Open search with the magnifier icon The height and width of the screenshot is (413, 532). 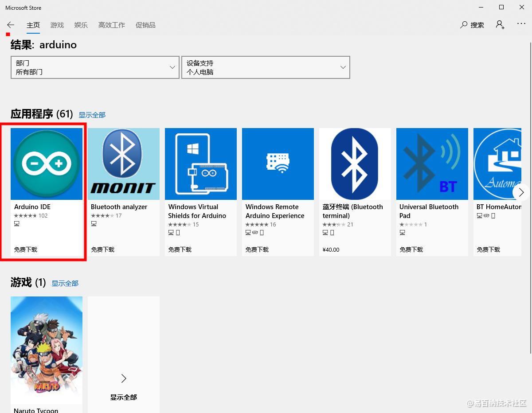[464, 25]
